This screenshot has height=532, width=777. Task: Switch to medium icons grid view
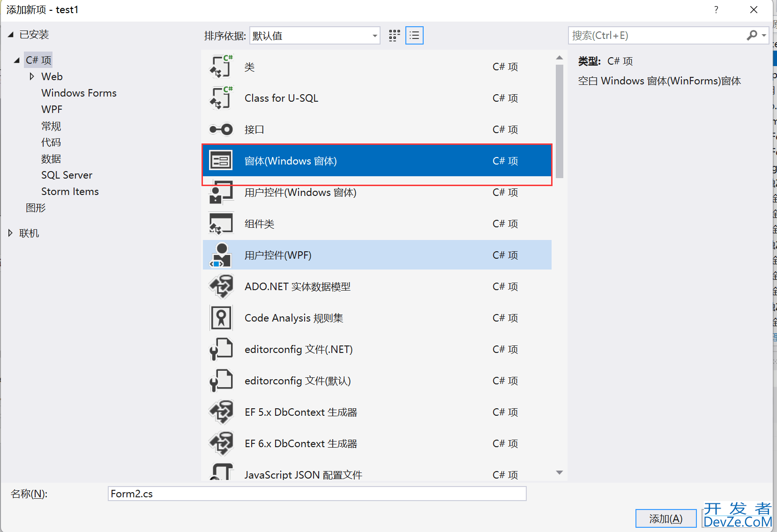click(x=395, y=36)
